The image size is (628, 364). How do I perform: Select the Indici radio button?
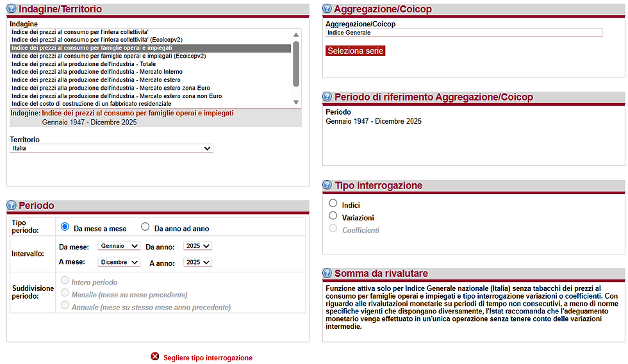pos(333,203)
